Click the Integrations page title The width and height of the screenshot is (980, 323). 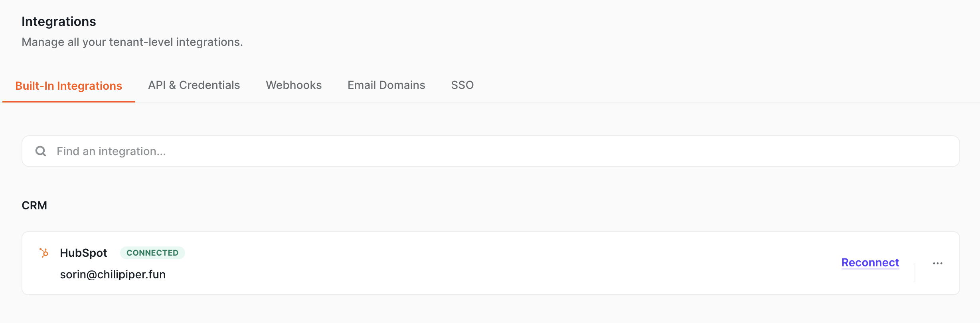point(59,22)
